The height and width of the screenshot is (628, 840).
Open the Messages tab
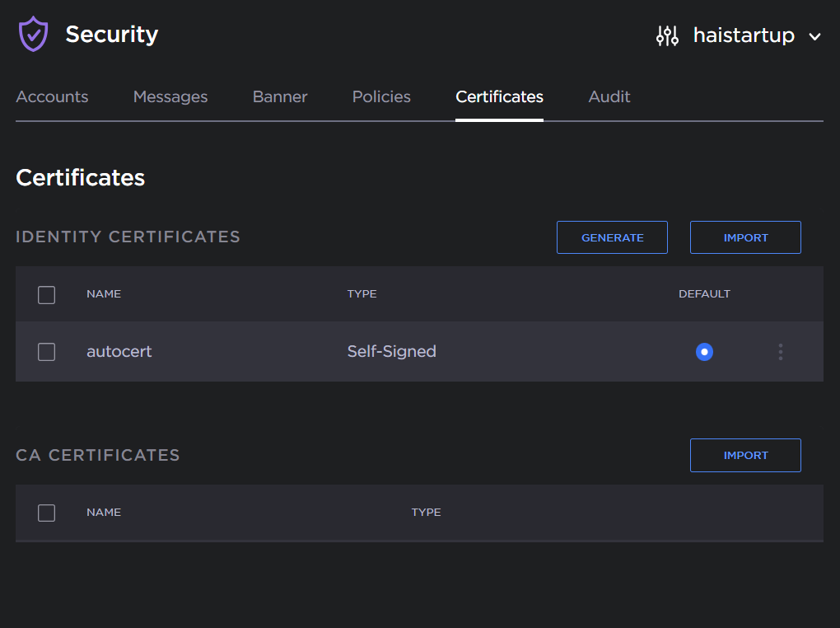(170, 96)
